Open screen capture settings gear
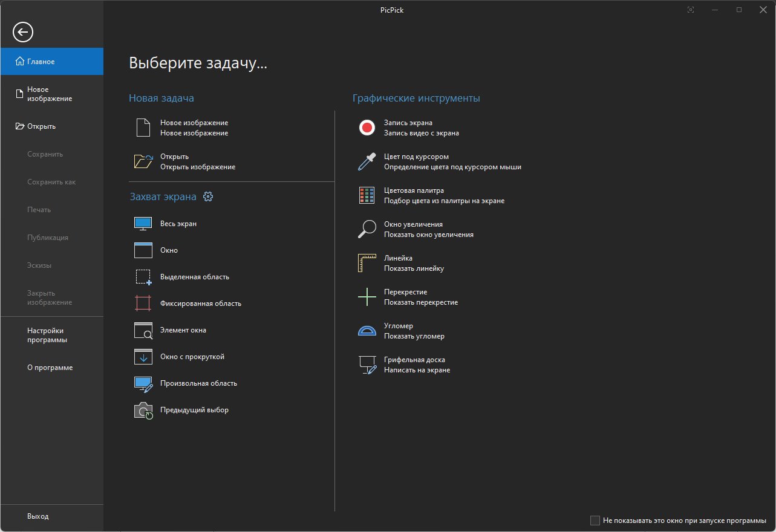This screenshot has width=776, height=532. pyautogui.click(x=209, y=196)
